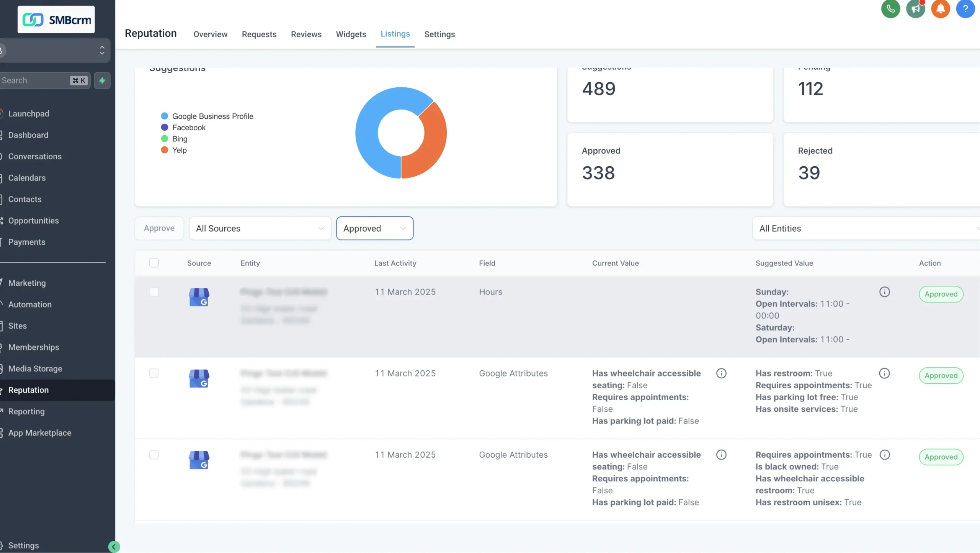980x553 pixels.
Task: Open the All Entities dropdown
Action: [866, 228]
